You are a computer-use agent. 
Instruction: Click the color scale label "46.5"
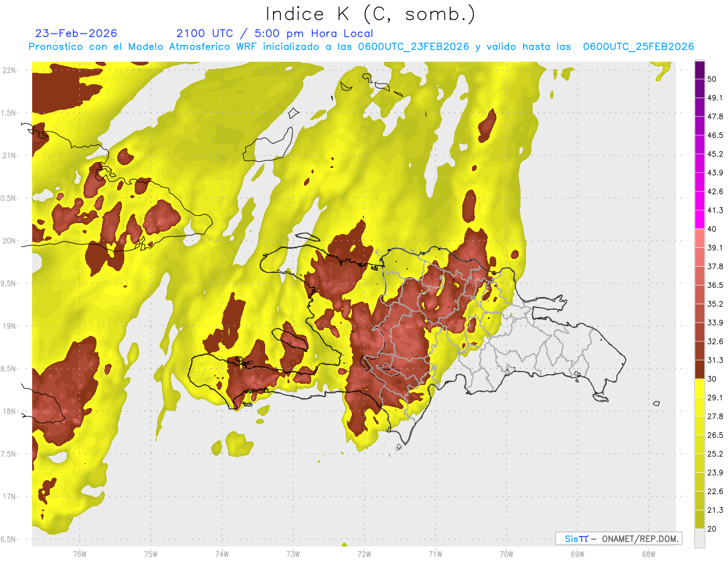[x=715, y=135]
